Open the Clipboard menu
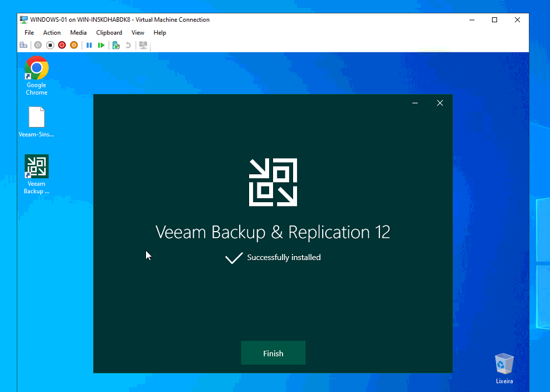 [x=109, y=33]
